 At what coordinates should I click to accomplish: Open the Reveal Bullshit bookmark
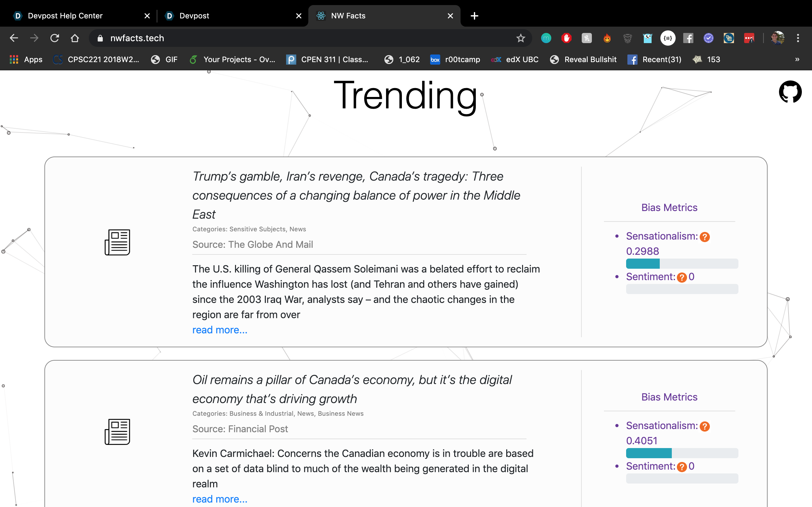click(x=590, y=59)
